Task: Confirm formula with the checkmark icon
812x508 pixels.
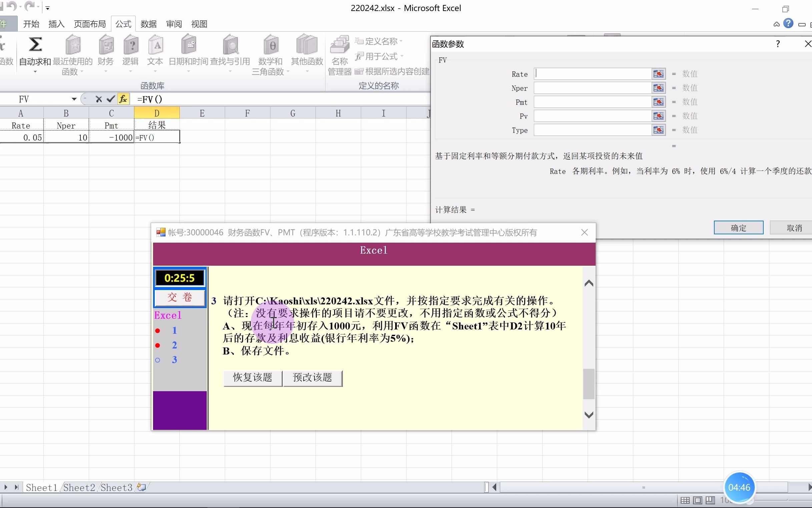Action: [x=110, y=99]
